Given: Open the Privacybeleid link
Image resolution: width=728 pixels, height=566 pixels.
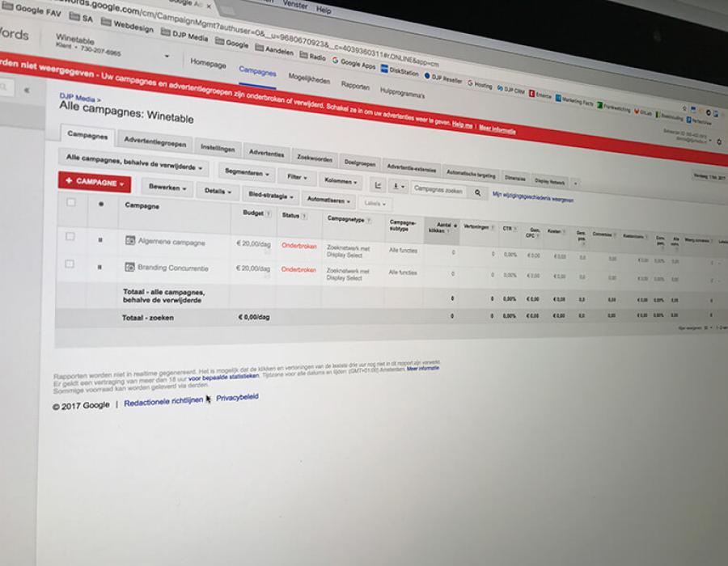Looking at the screenshot, I should point(237,398).
